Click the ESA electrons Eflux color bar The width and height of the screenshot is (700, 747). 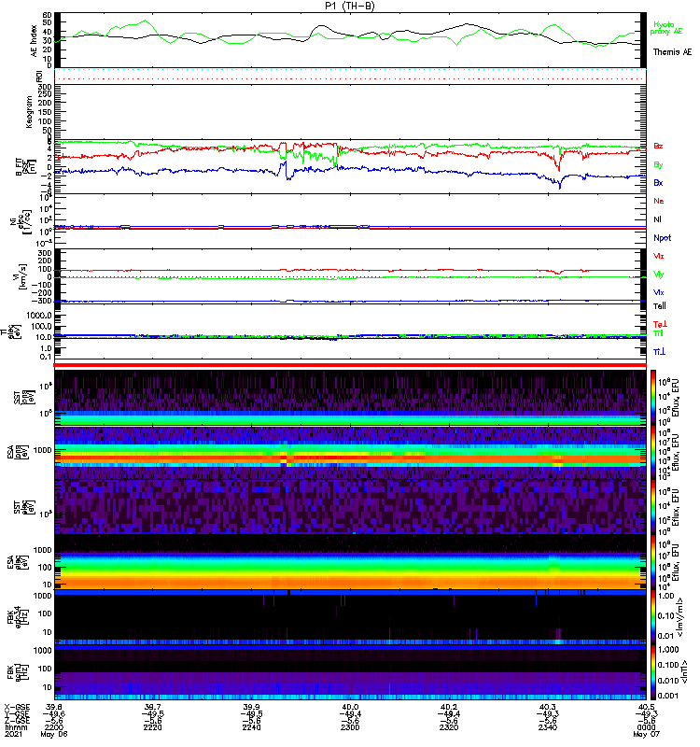[x=653, y=561]
